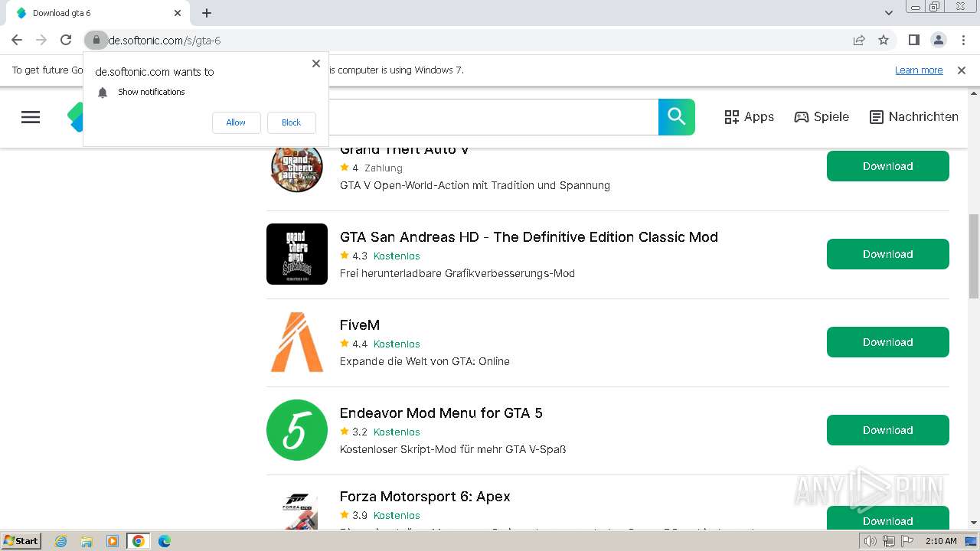Open the Action Center flag icon
Viewport: 980px width, 551px height.
pyautogui.click(x=906, y=541)
